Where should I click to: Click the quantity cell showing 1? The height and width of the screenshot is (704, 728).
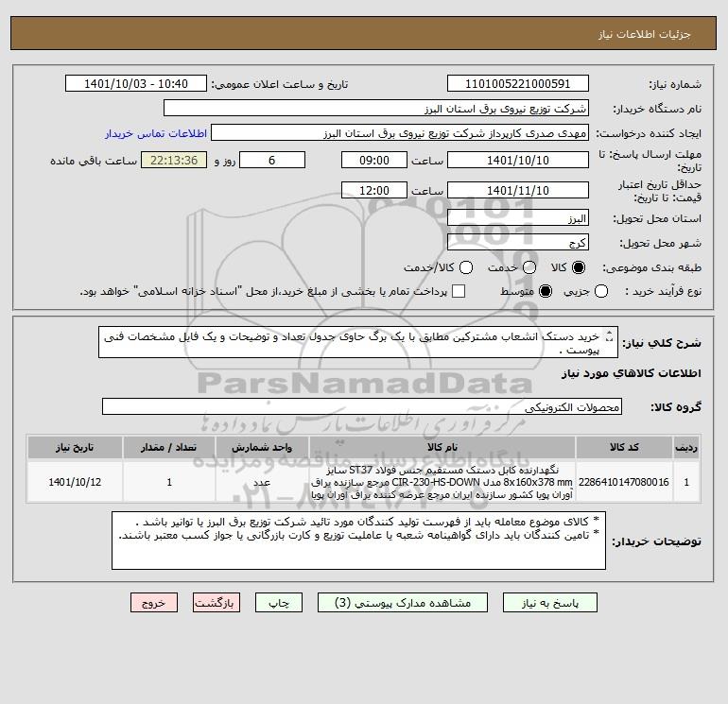(x=169, y=482)
